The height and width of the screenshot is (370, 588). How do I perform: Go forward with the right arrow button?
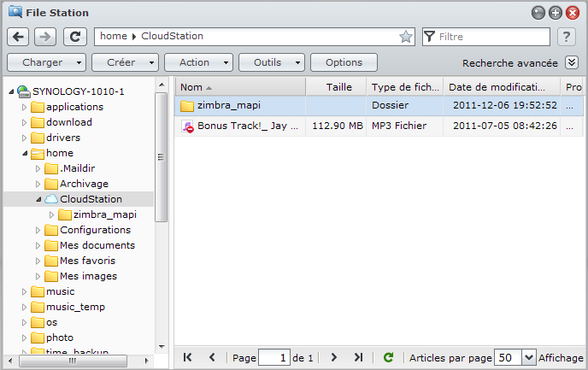coord(45,37)
